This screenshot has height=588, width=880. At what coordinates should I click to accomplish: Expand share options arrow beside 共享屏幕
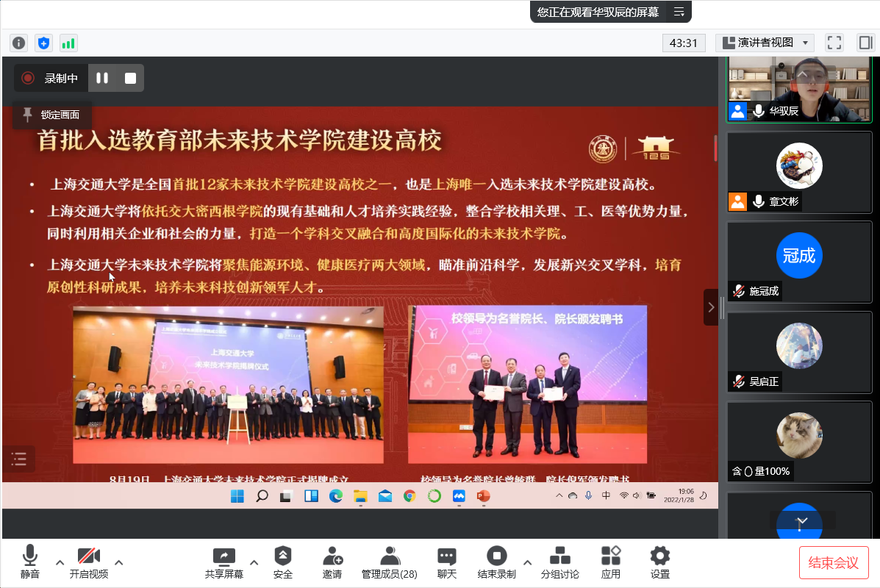(254, 562)
